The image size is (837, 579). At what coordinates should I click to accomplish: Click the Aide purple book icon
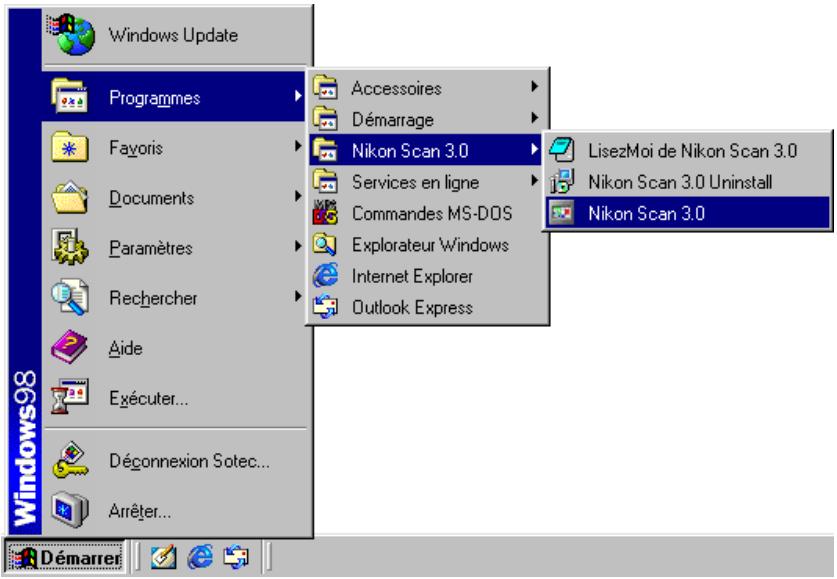(x=70, y=347)
